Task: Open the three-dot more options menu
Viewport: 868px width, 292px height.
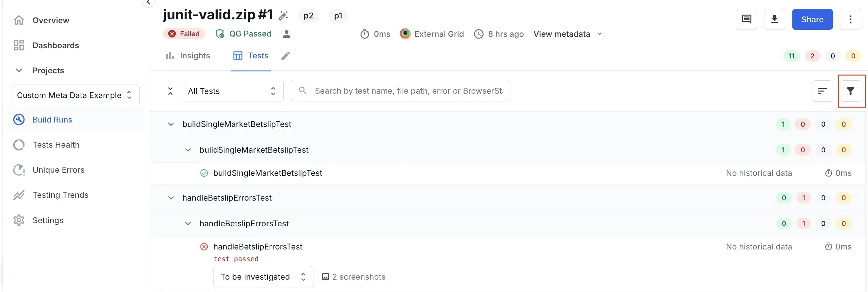Action: pyautogui.click(x=850, y=20)
